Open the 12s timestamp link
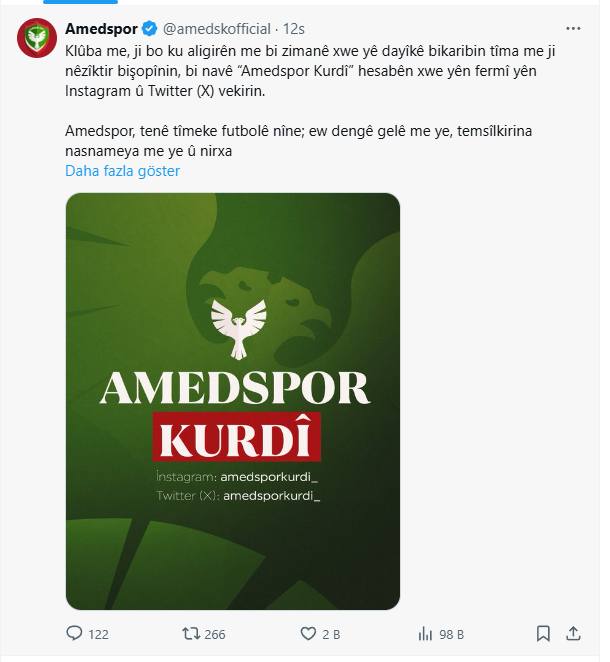 point(293,29)
